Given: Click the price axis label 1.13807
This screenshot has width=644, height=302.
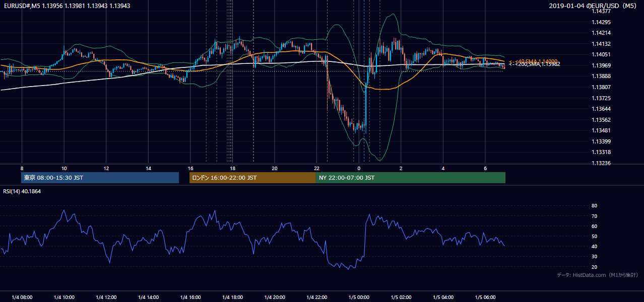Looking at the screenshot, I should [x=601, y=87].
